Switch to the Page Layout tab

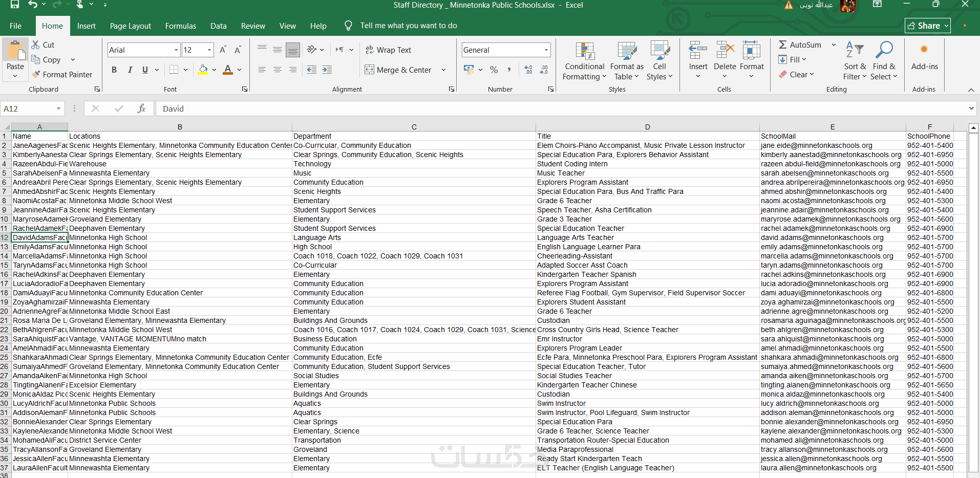131,26
